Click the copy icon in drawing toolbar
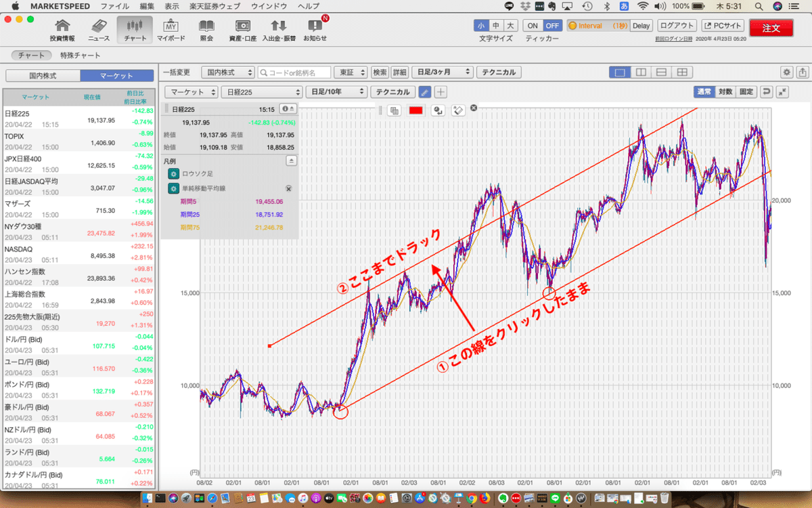The image size is (812, 508). 394,110
